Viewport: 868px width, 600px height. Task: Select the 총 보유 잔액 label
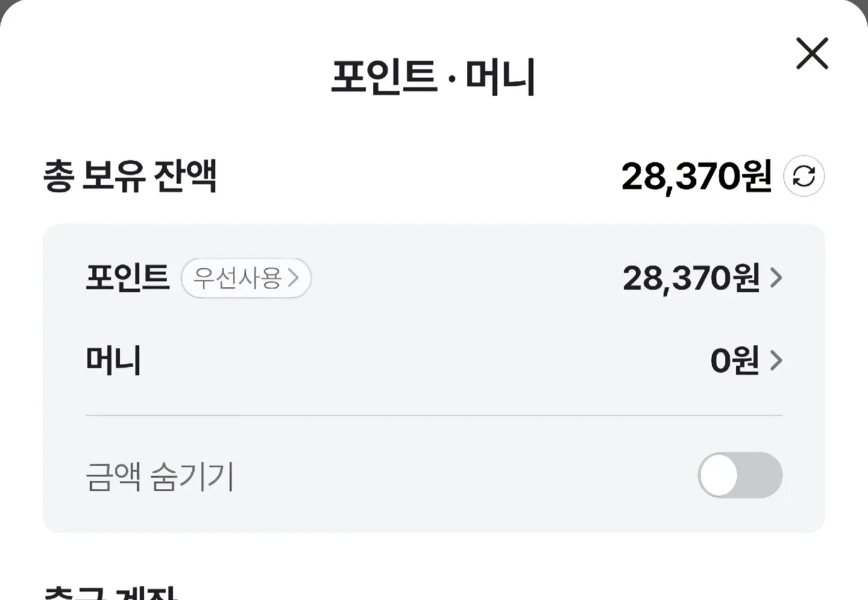pyautogui.click(x=130, y=177)
